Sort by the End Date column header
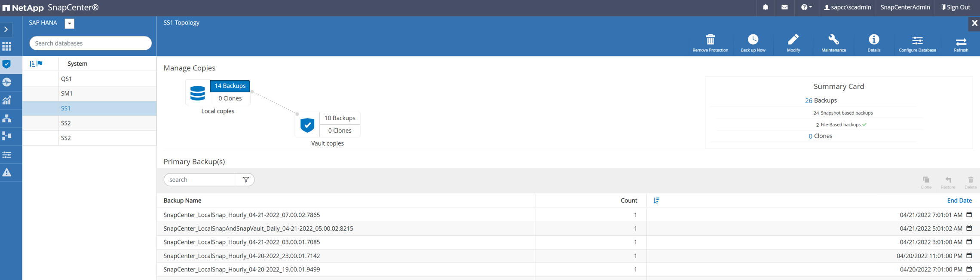This screenshot has width=980, height=280. 959,201
